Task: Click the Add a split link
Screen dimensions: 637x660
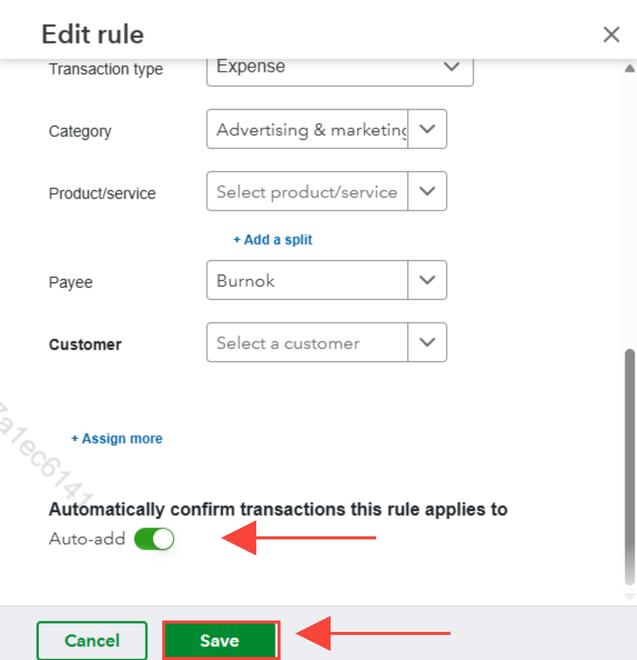Action: [x=273, y=240]
